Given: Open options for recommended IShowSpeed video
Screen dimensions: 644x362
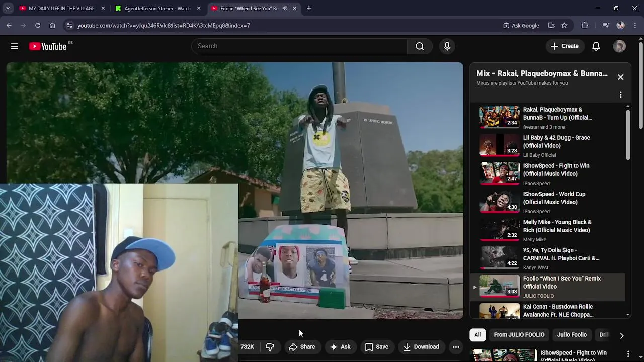Looking at the screenshot, I should [628, 354].
